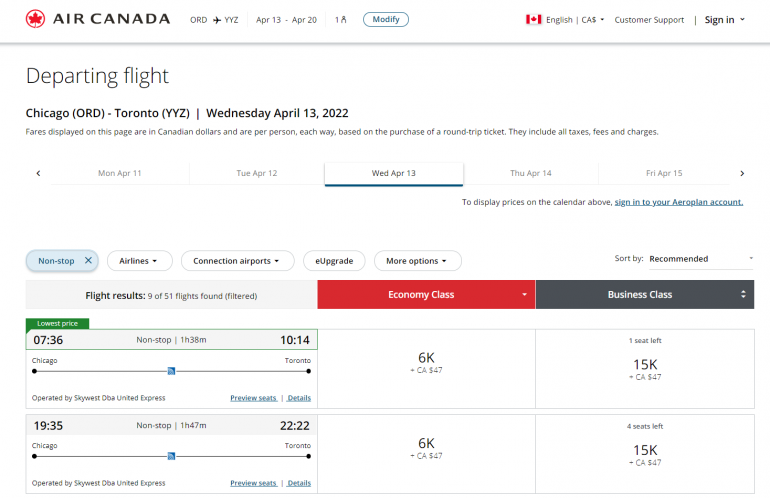Viewport: 770px width, 498px height.
Task: Toggle Business Class column sort arrows
Action: point(743,295)
